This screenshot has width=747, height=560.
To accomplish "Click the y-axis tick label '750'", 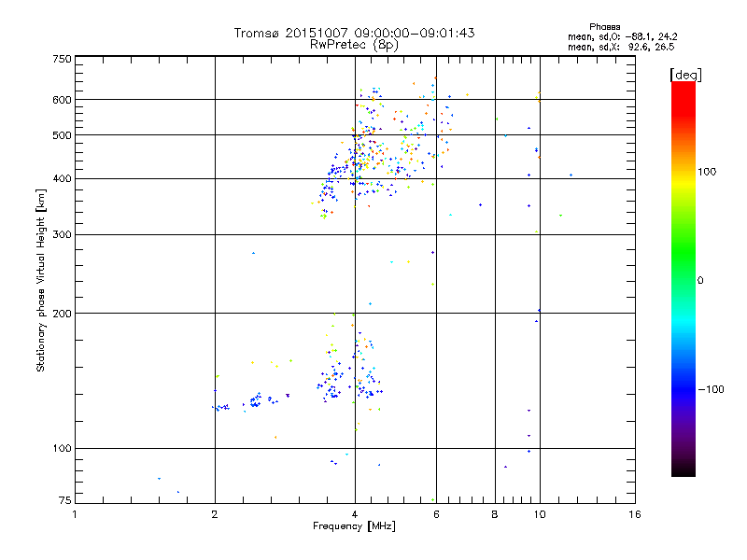I will tap(62, 59).
